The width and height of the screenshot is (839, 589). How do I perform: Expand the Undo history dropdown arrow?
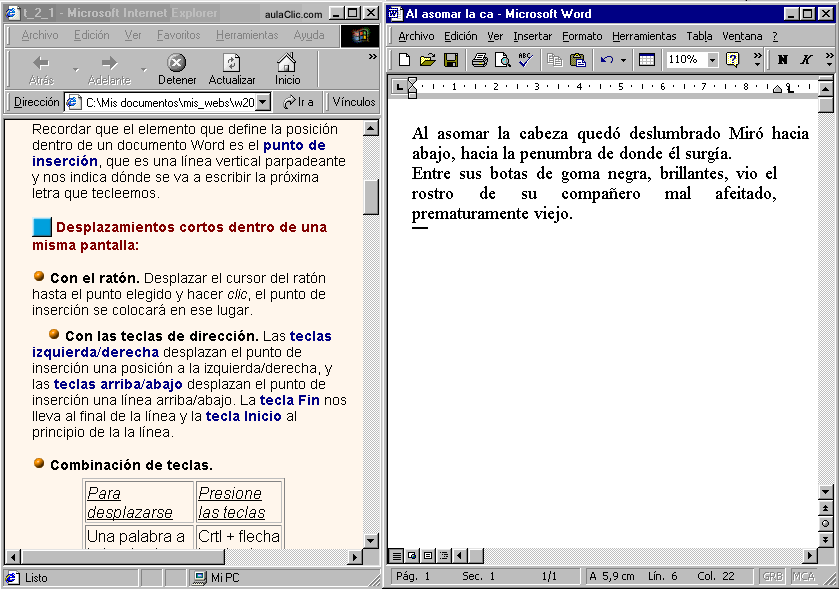point(623,60)
